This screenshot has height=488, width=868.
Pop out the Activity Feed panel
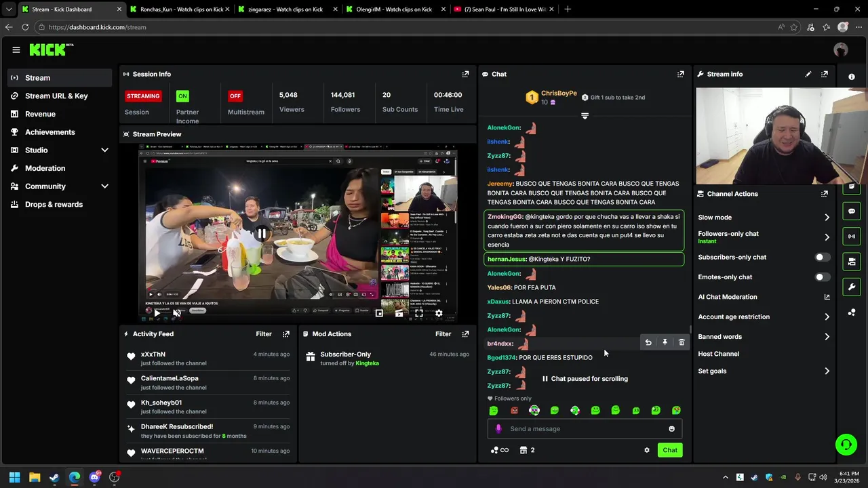286,334
